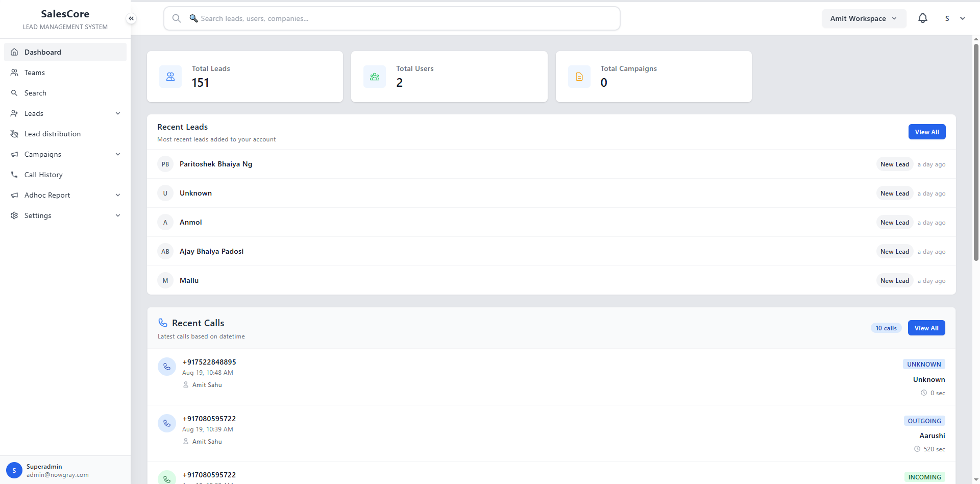This screenshot has width=980, height=484.
Task: Navigate to Lead distribution
Action: click(53, 134)
